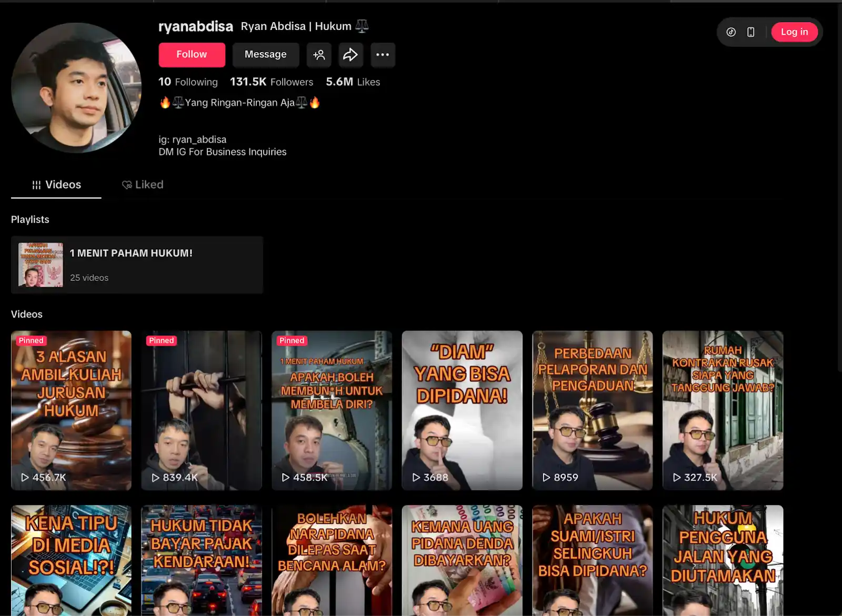Open video Kena Tipu Di Media Sosial

point(71,561)
